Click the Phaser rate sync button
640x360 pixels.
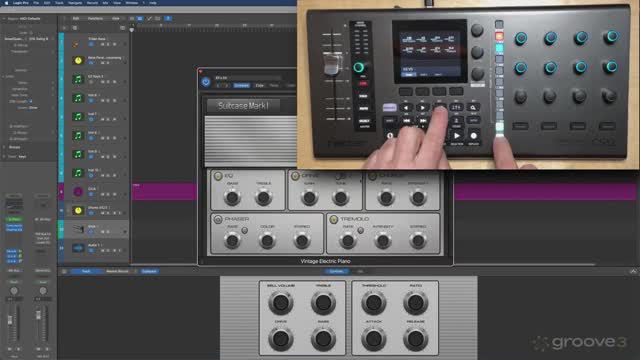point(244,231)
